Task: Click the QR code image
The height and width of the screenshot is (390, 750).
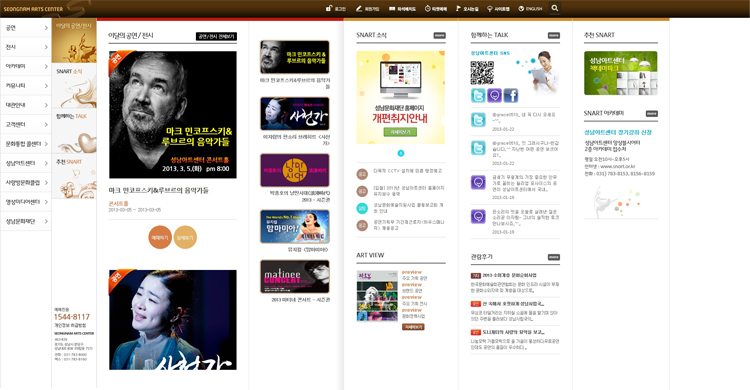Action: [482, 73]
